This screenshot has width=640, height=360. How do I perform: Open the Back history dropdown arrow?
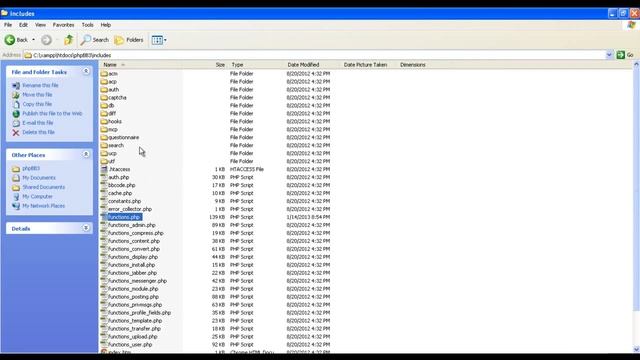tap(33, 40)
